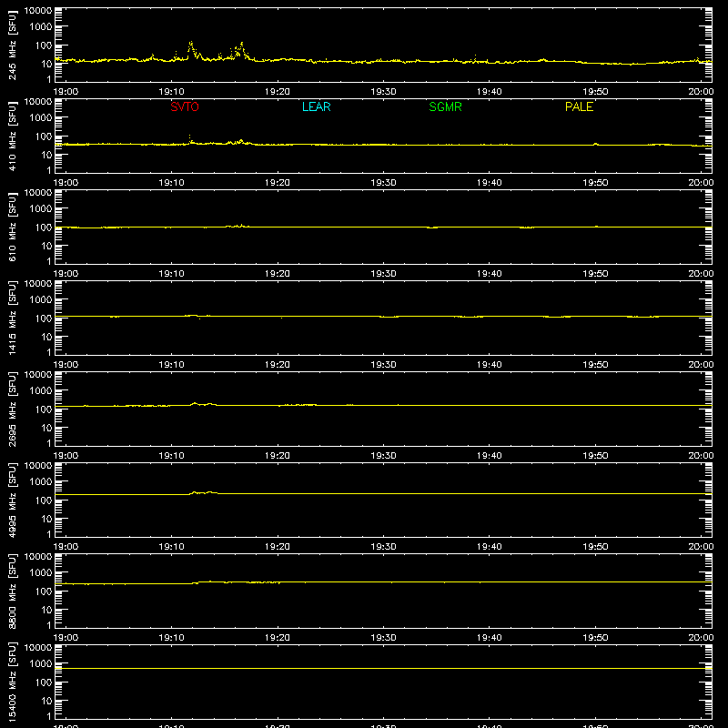
Task: Click the 19:50 time label under 4995 MHz plot
Action: coord(595,547)
